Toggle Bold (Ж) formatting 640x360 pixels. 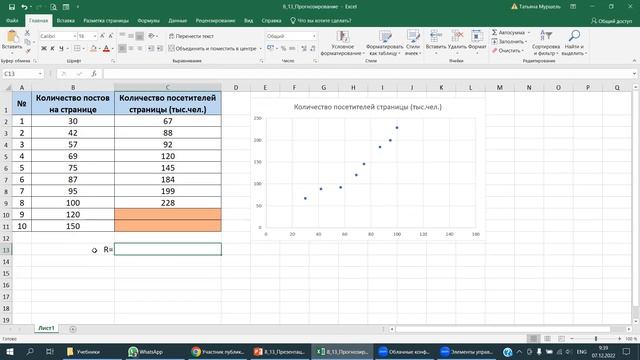(x=44, y=49)
